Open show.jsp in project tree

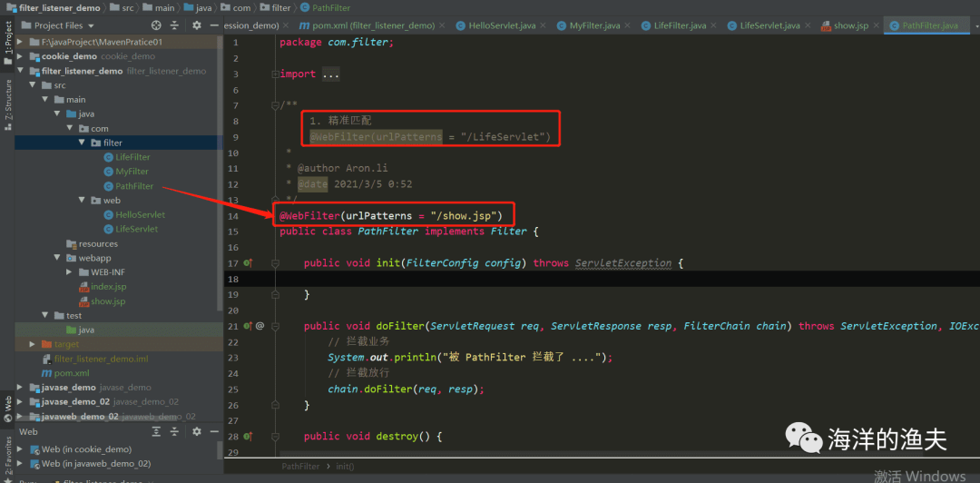(x=102, y=301)
